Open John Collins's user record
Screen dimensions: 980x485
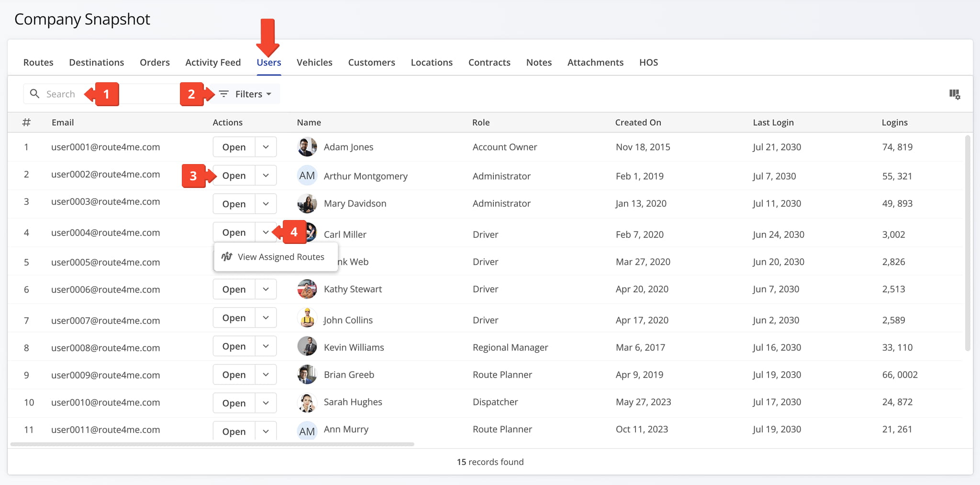point(234,318)
